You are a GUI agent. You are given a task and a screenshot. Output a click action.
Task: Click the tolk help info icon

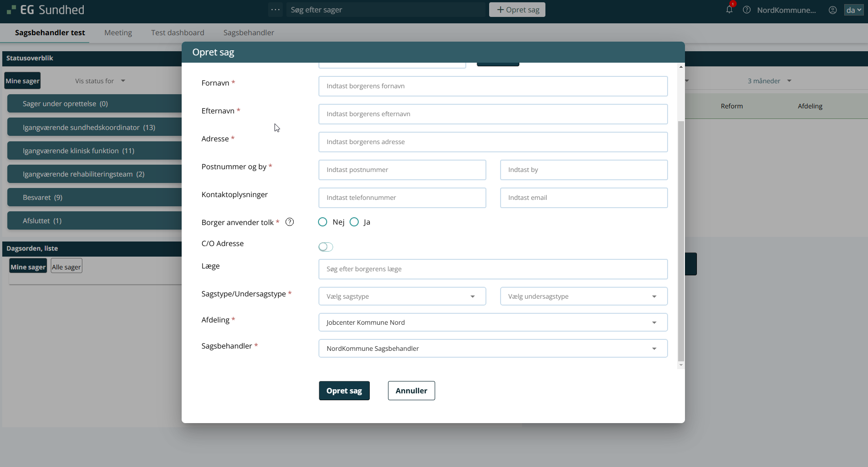pyautogui.click(x=289, y=222)
